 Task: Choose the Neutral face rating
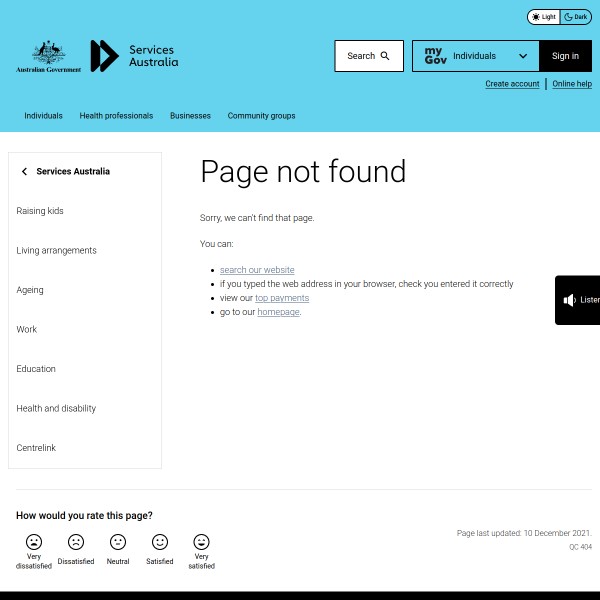pyautogui.click(x=118, y=542)
